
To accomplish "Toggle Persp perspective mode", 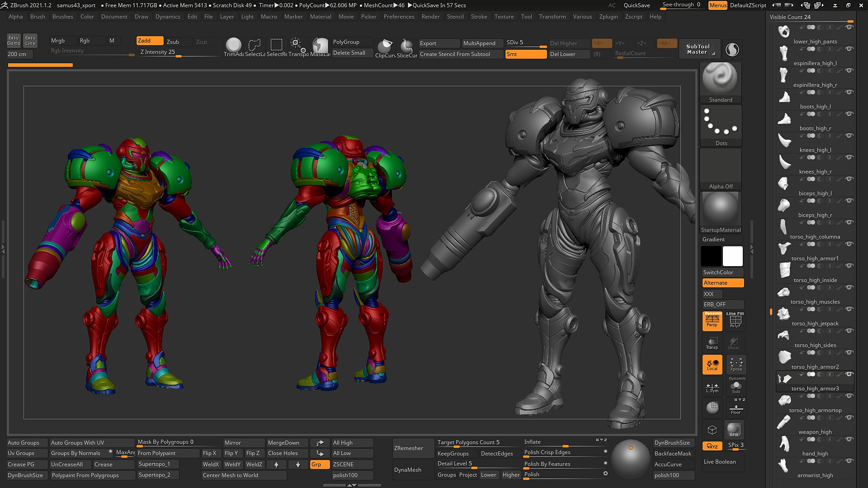I will pos(712,321).
